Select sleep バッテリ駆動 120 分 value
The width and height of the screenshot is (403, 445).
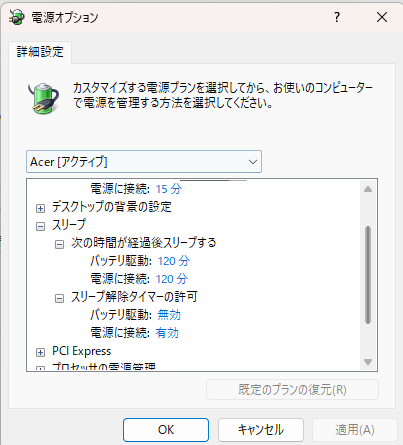click(174, 261)
